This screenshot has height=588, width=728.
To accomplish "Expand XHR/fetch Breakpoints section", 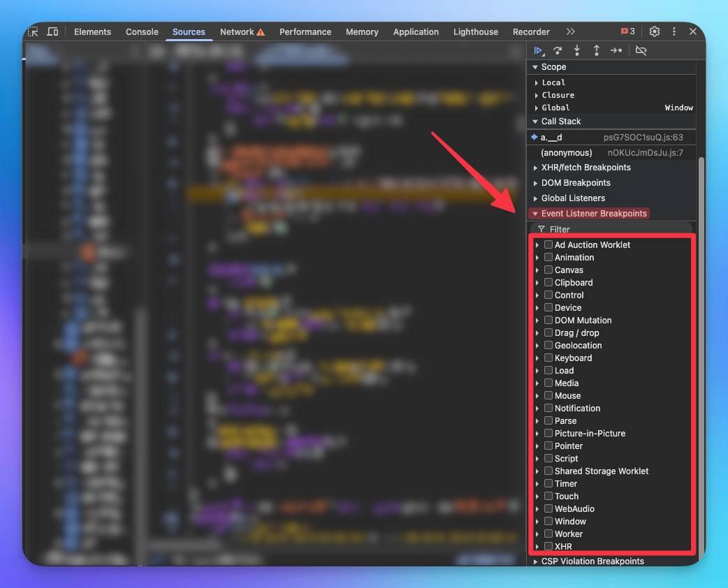I will click(x=535, y=168).
